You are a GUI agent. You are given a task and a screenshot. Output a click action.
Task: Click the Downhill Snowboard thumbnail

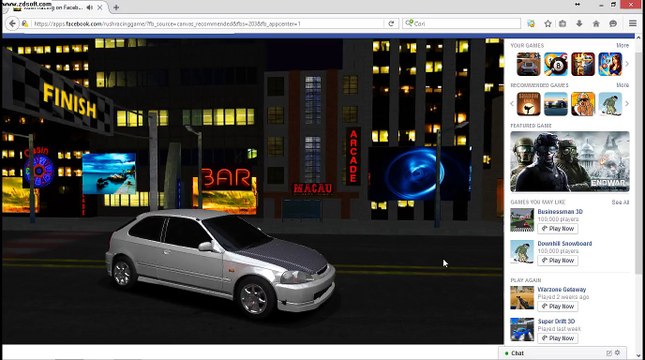(522, 252)
